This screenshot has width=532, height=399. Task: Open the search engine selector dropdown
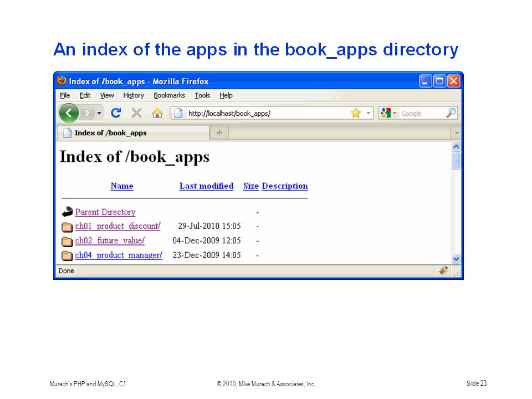click(395, 113)
